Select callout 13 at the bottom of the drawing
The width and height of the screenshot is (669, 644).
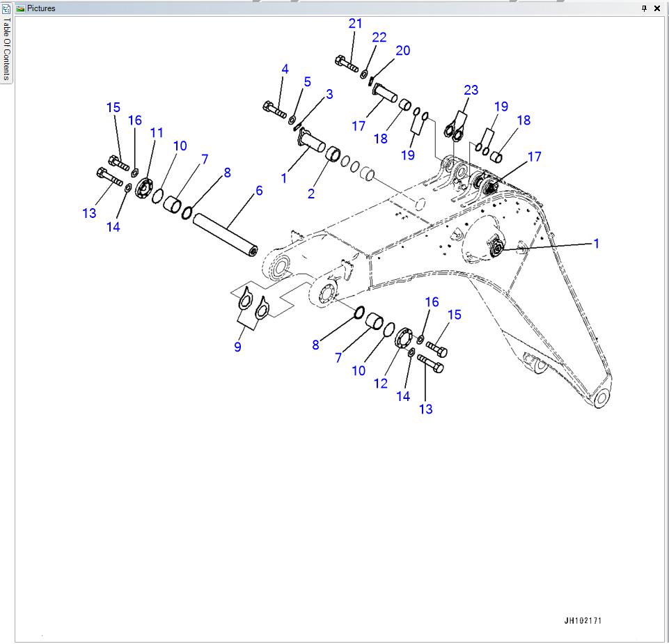426,409
